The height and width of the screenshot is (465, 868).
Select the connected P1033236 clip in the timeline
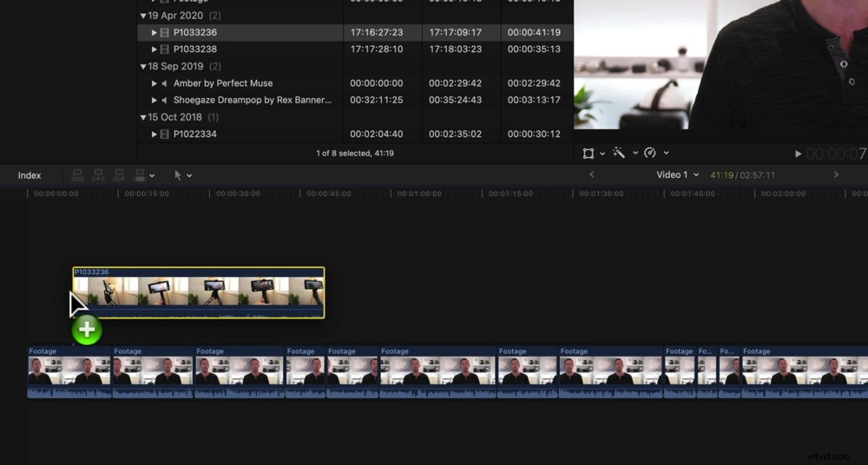(199, 293)
